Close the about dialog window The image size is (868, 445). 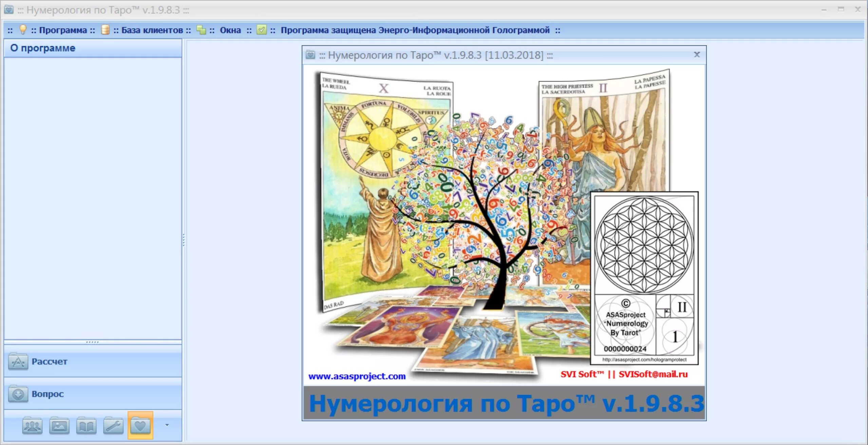click(697, 54)
